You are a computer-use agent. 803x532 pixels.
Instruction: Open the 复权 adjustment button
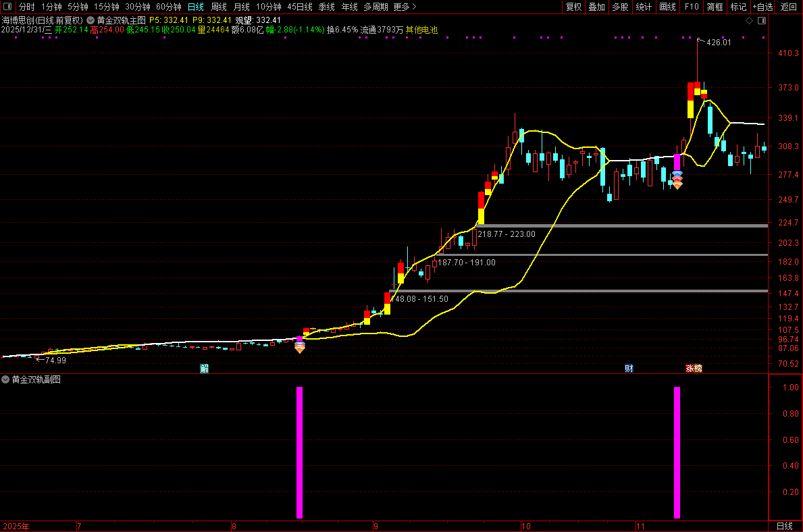click(x=573, y=7)
